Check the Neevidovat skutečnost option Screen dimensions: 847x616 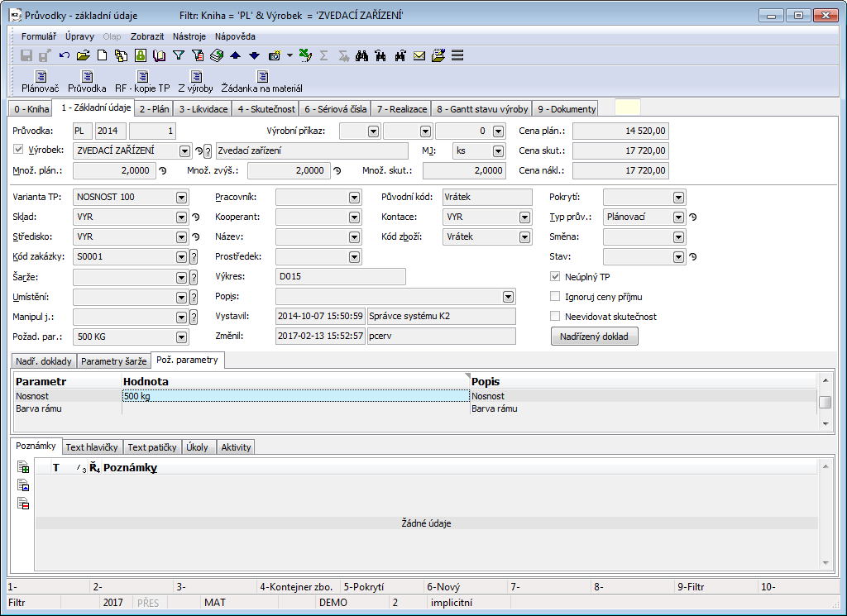pos(556,316)
